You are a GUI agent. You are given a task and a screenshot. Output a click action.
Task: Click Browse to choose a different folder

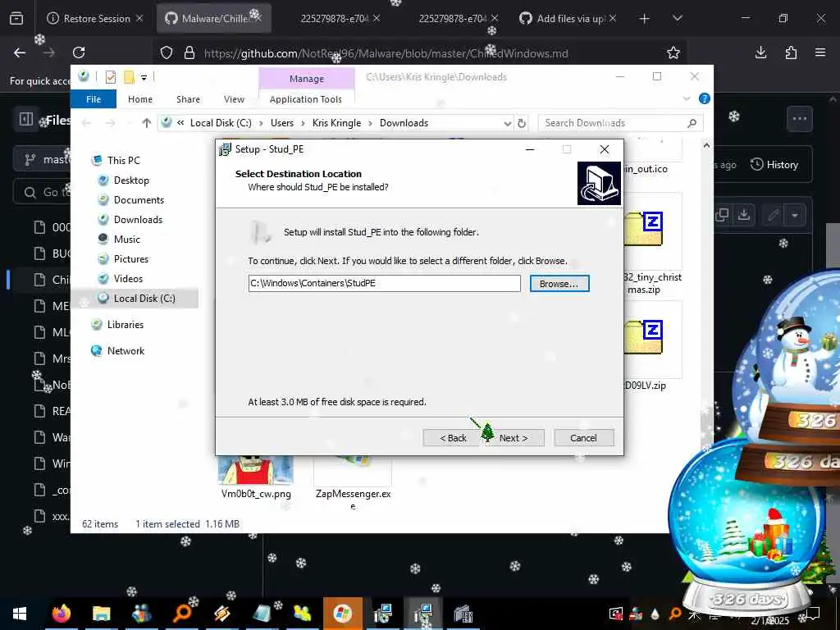click(559, 283)
